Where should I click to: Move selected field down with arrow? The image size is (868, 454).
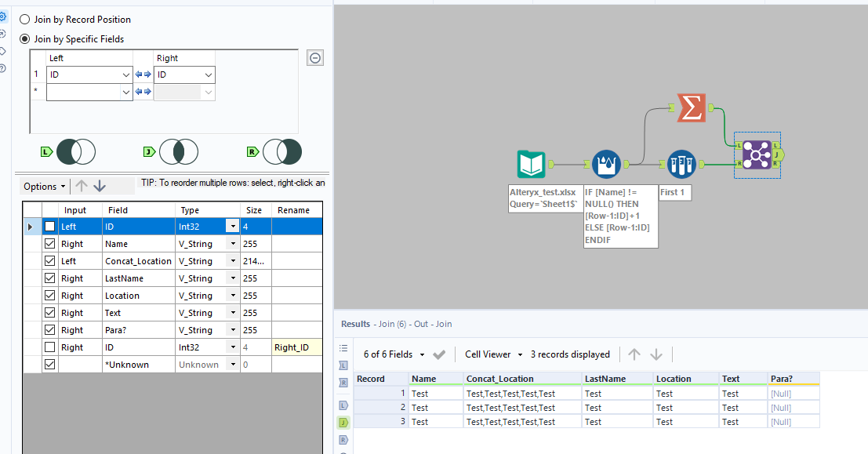click(x=100, y=187)
